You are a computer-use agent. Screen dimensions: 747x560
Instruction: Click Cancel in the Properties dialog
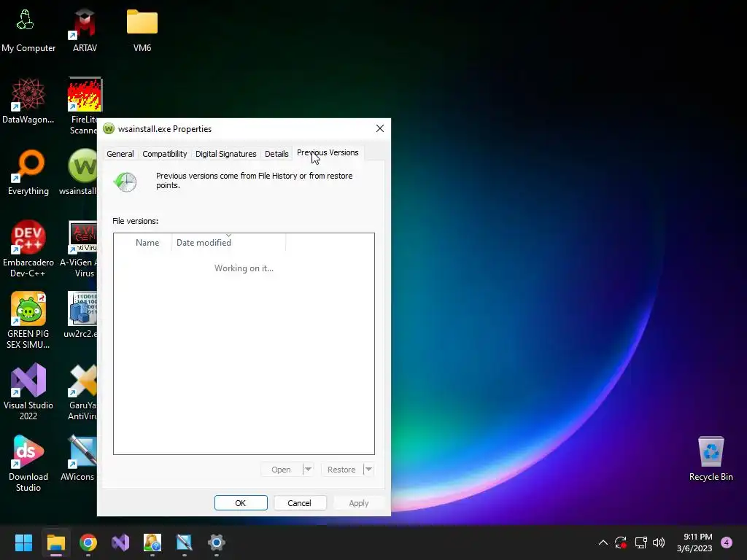point(300,503)
